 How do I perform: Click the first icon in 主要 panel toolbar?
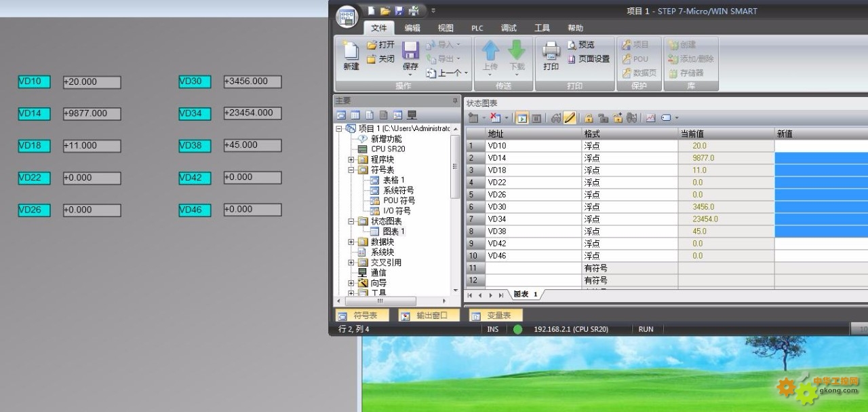(x=341, y=115)
